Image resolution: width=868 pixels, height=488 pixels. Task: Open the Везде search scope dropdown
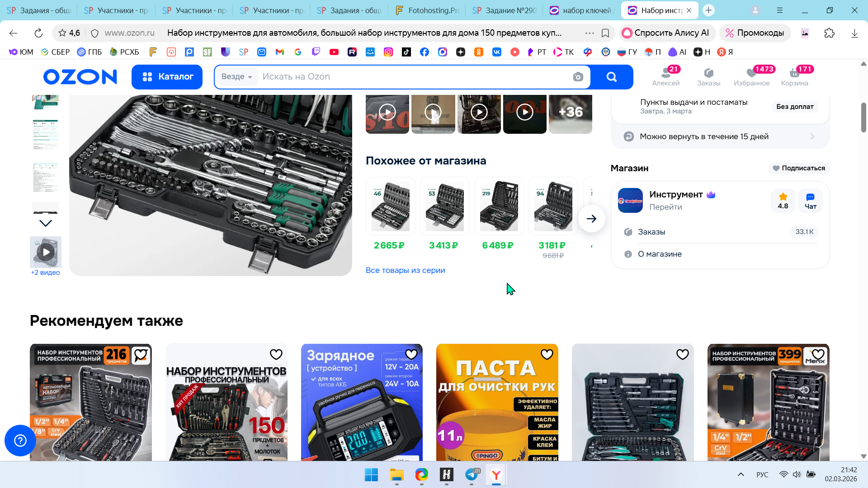point(237,77)
